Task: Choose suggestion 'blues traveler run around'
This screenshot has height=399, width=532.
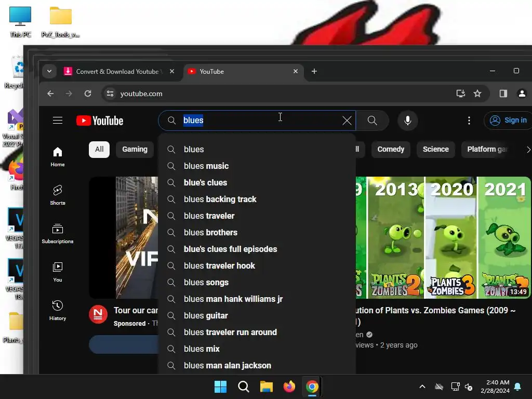Action: click(257, 332)
